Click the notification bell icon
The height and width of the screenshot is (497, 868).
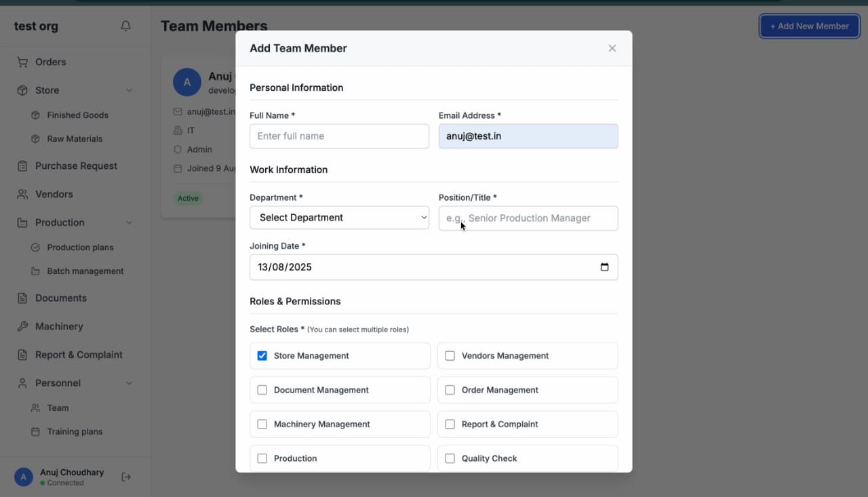(x=125, y=26)
